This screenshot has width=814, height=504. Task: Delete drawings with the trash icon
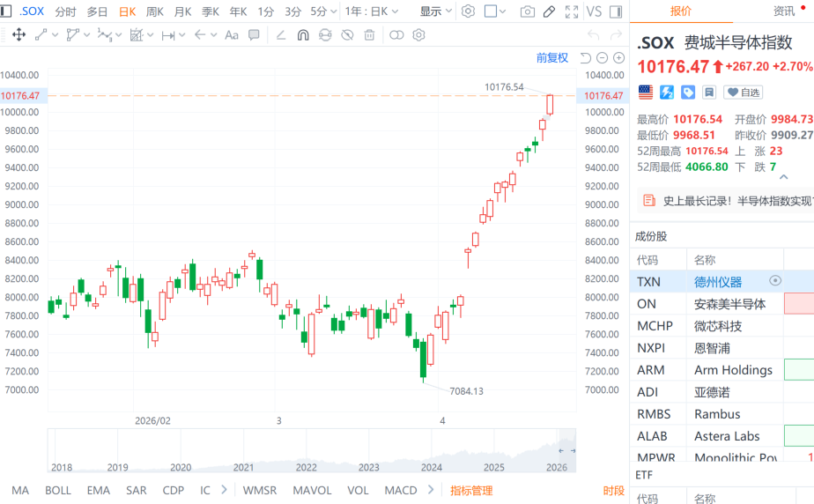[369, 35]
